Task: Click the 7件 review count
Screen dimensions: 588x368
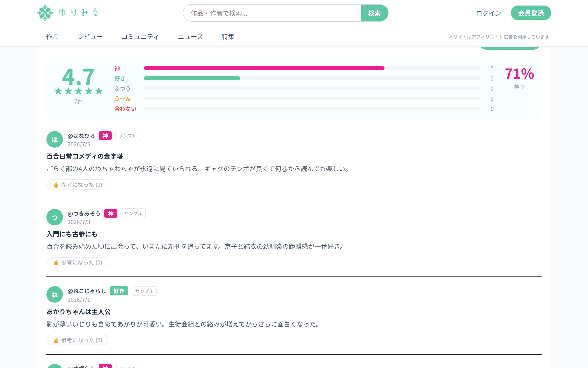Action: 78,101
